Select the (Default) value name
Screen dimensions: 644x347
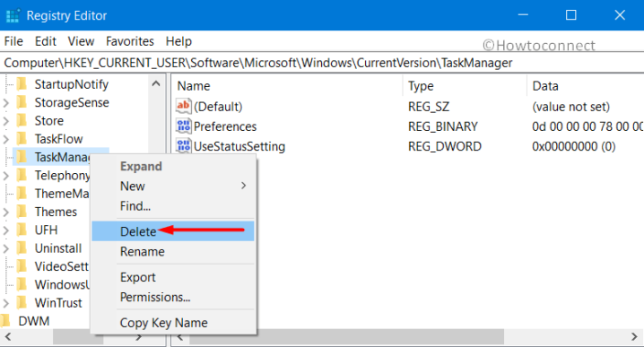coord(218,107)
